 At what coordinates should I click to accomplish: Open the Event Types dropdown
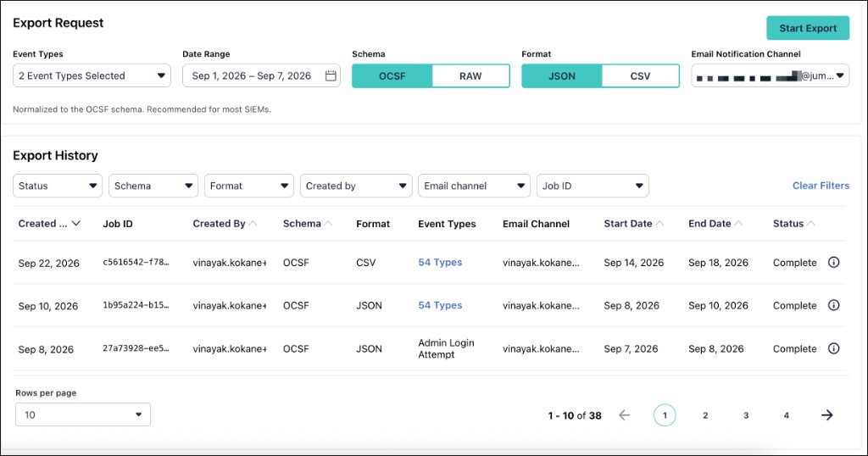92,75
